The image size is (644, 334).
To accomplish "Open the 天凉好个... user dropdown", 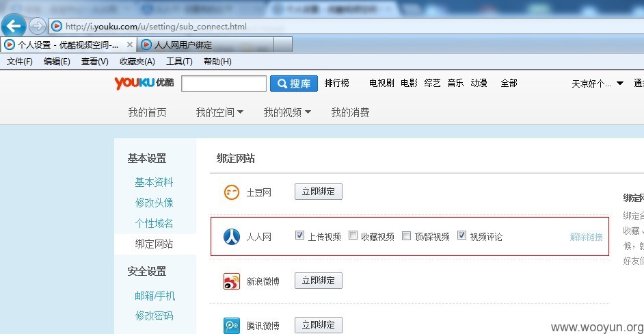I will 598,83.
